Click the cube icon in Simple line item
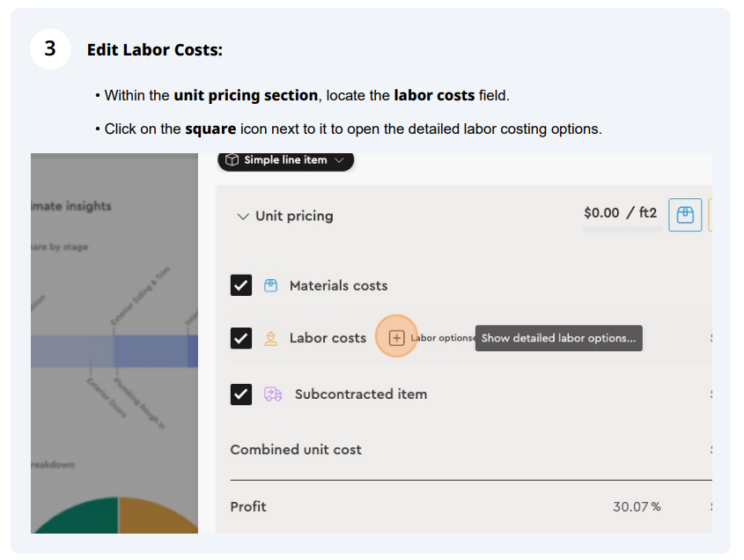 pyautogui.click(x=232, y=159)
